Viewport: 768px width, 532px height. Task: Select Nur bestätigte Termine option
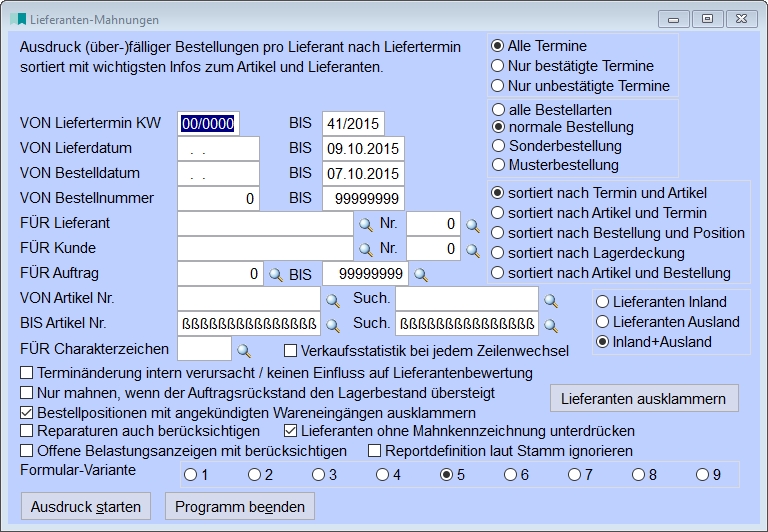click(497, 66)
